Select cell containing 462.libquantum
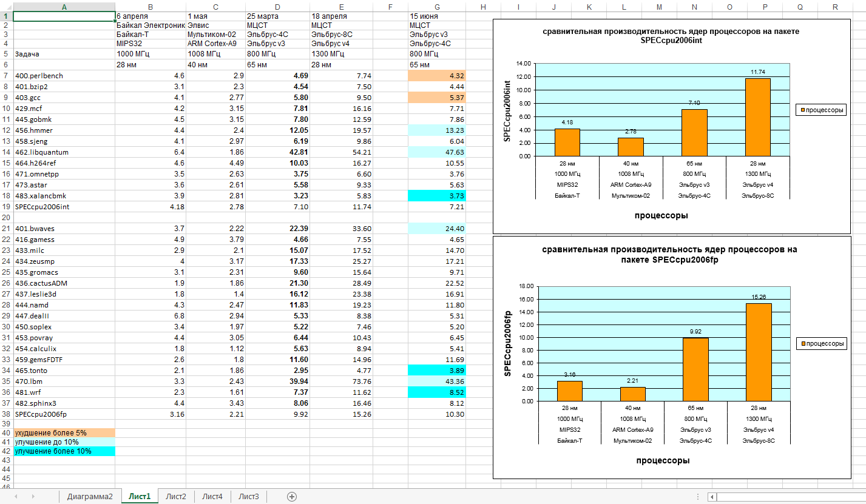866x504 pixels. point(64,152)
